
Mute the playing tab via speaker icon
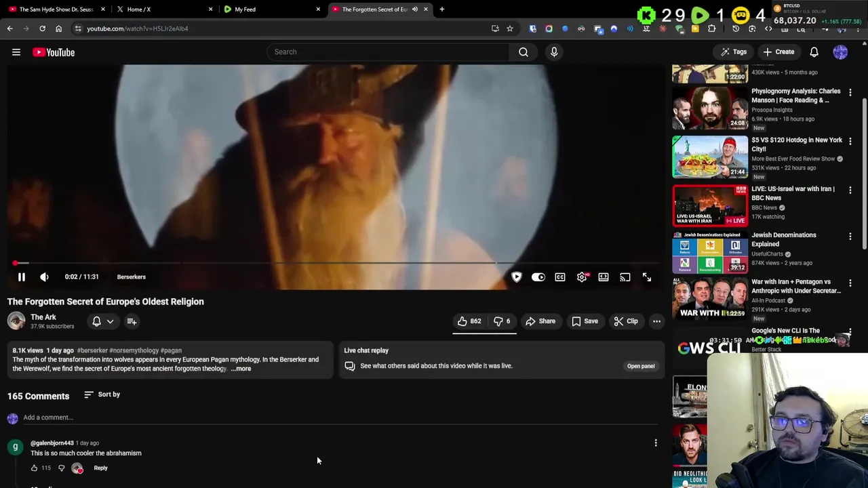pyautogui.click(x=415, y=9)
